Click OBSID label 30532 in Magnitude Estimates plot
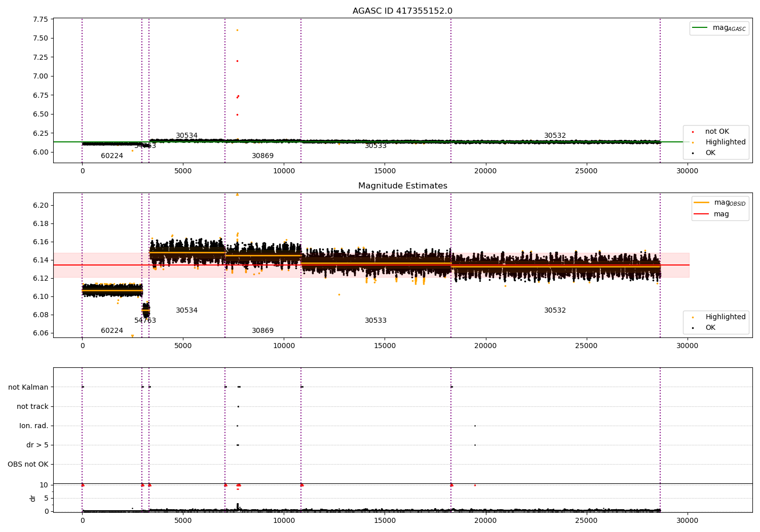Viewport: 760px width, 532px height. (x=555, y=311)
